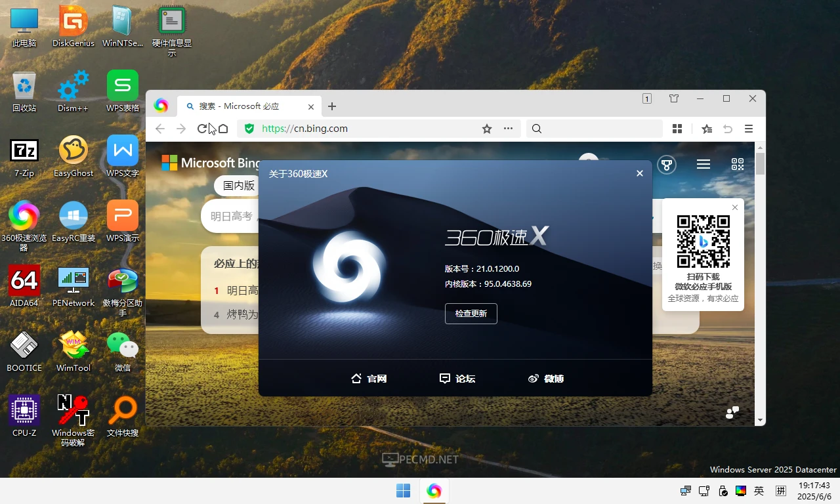Launch AIDA64 from the desktop
The width and height of the screenshot is (840, 504).
click(x=24, y=286)
